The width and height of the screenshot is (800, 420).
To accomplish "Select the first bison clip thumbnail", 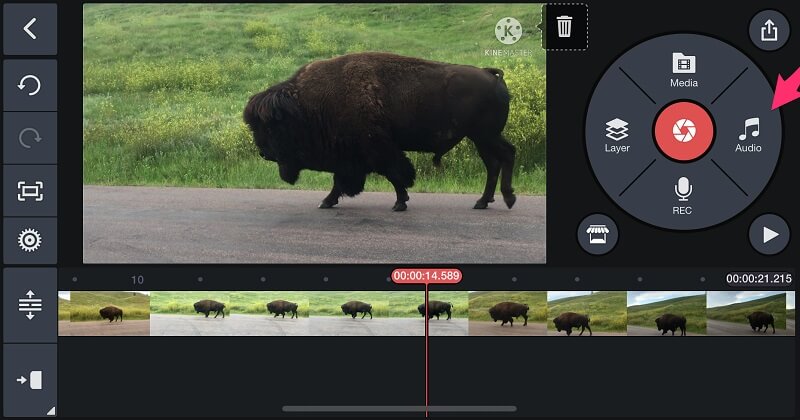I will pos(104,312).
